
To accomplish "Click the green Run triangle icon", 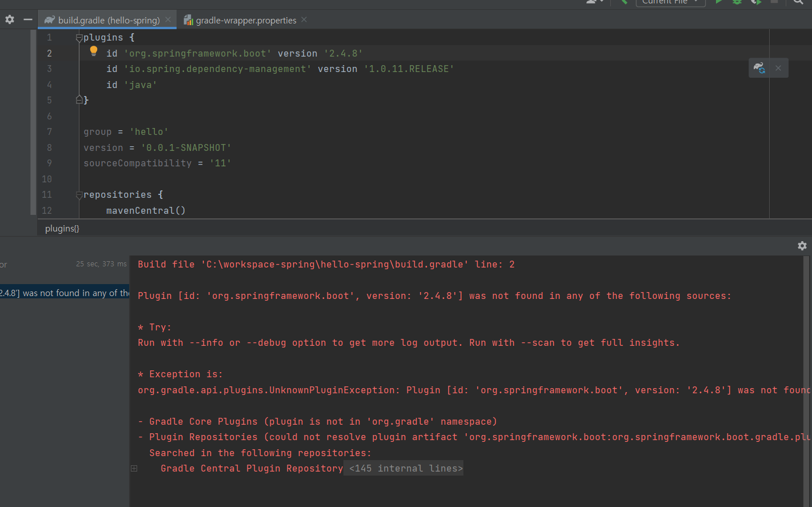I will click(719, 2).
